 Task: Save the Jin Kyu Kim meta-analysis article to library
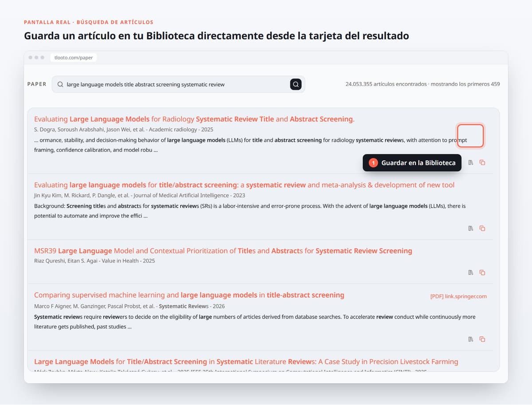[471, 228]
